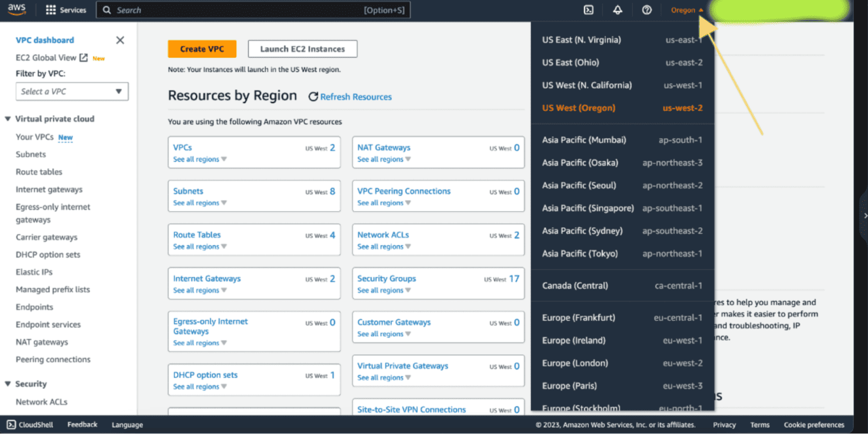Click inside the search input field
Screen dimensions: 868x434
226,10
